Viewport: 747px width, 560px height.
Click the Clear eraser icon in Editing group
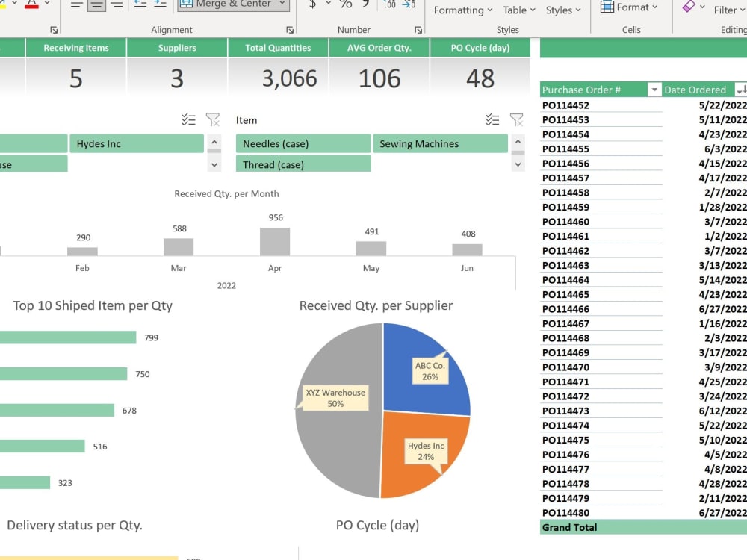click(x=689, y=6)
